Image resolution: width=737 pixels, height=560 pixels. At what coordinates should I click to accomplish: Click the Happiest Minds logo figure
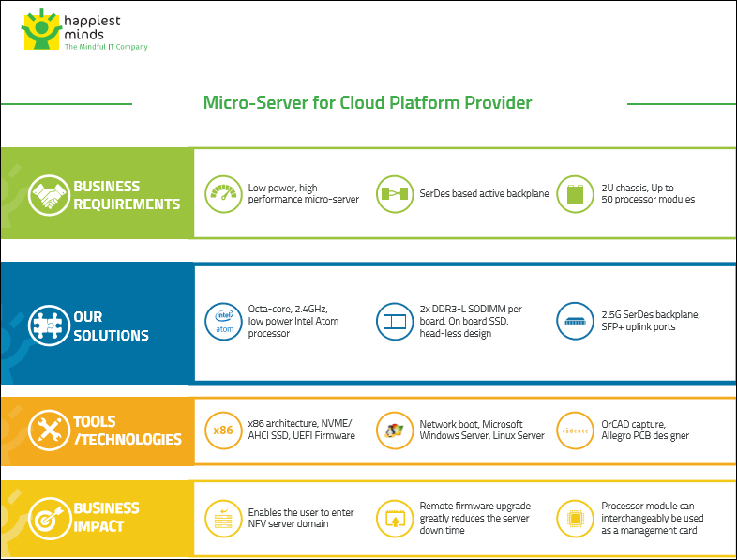(x=41, y=29)
